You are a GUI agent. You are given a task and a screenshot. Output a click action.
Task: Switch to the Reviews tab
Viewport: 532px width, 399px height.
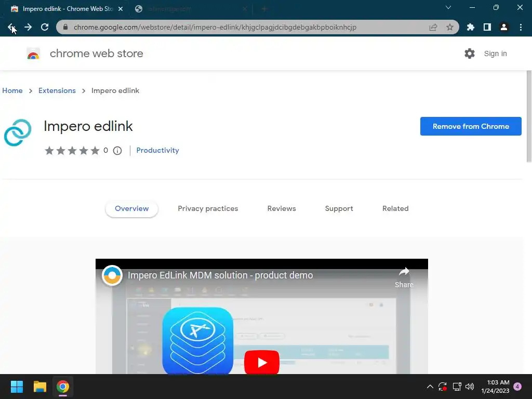pos(282,209)
